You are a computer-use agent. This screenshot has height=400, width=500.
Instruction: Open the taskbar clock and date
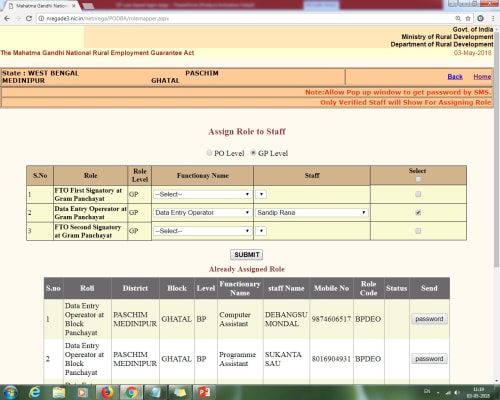(x=479, y=393)
